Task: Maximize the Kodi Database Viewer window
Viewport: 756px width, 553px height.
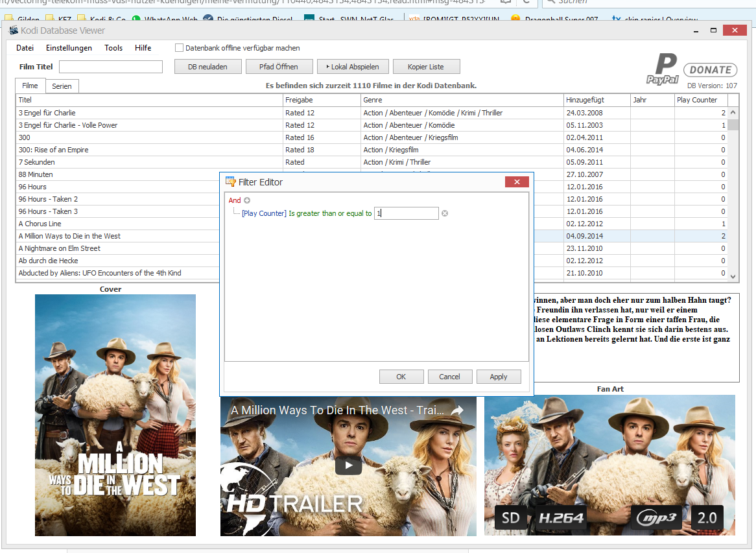Action: 714,30
